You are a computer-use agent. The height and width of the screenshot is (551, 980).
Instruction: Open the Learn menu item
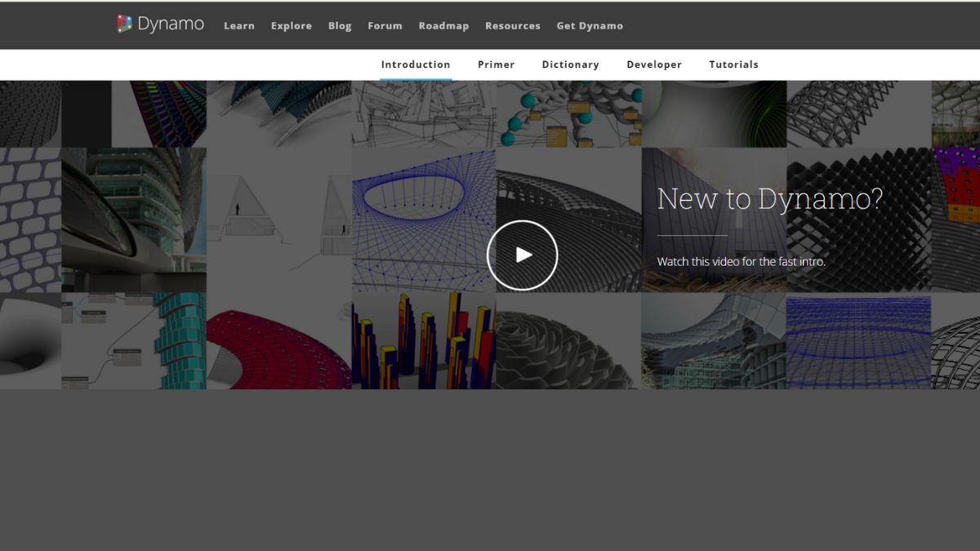point(239,26)
